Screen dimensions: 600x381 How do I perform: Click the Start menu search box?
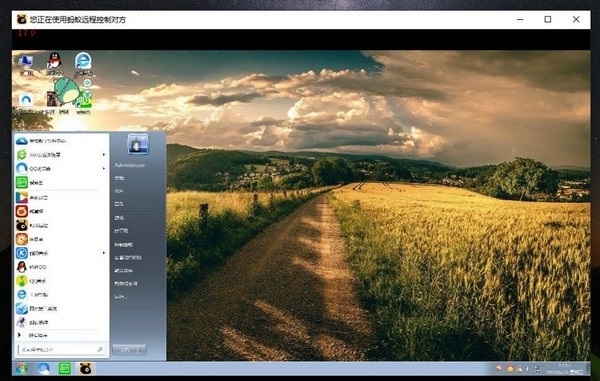[x=61, y=349]
